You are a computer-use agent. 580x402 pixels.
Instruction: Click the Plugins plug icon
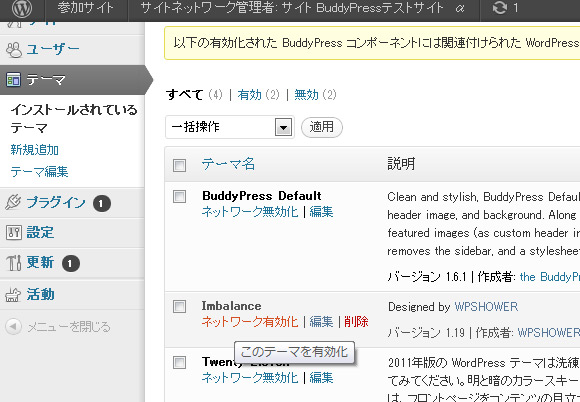point(13,202)
